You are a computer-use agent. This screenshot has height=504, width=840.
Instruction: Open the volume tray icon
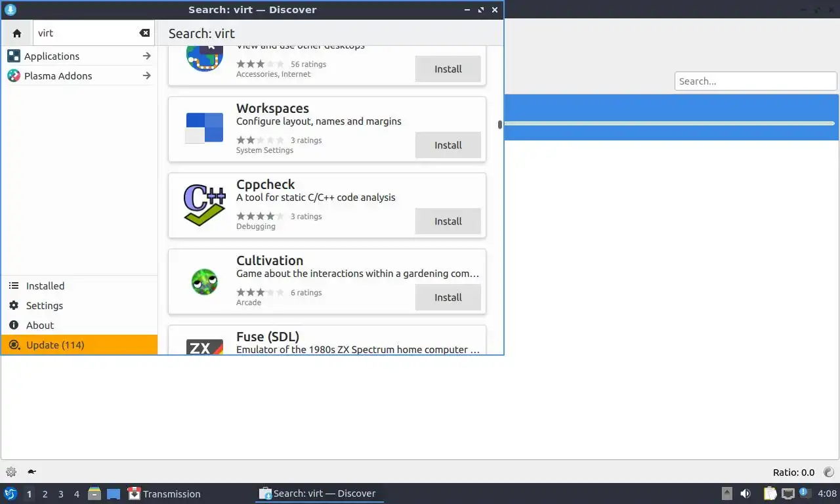tap(745, 493)
